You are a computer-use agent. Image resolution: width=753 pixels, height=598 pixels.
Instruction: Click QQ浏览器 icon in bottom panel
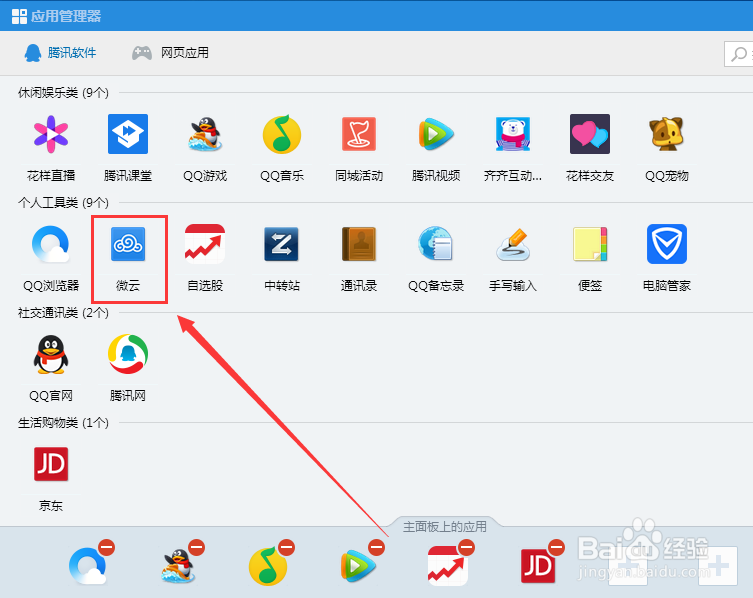click(x=88, y=566)
